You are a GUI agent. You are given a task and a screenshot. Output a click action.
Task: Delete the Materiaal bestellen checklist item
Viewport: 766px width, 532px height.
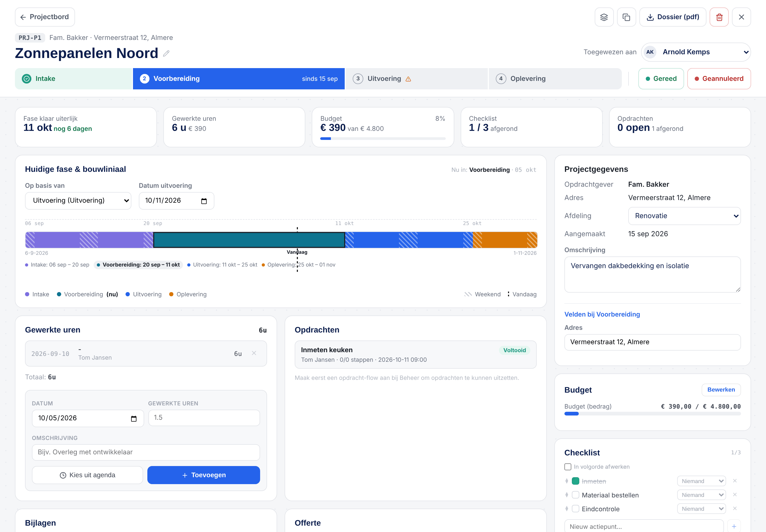pyautogui.click(x=734, y=495)
